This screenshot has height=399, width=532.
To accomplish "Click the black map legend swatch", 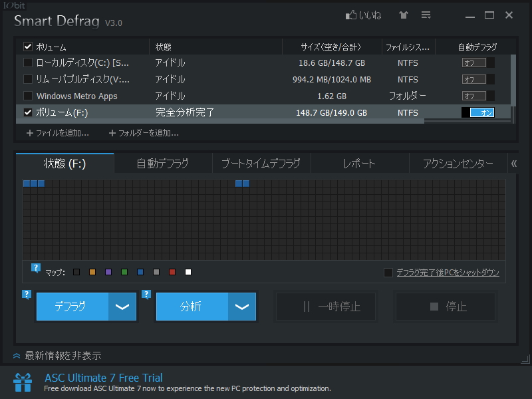I will (76, 272).
